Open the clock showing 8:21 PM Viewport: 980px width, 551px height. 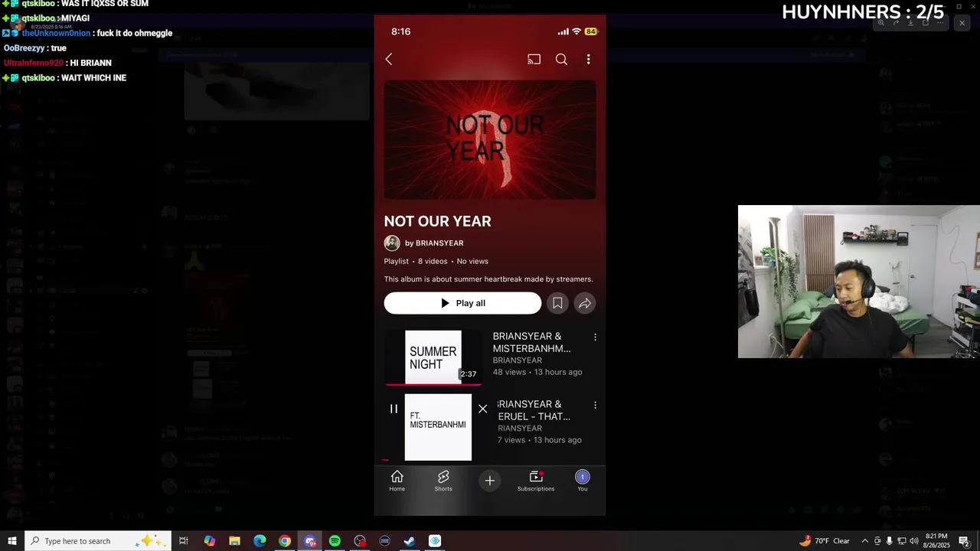click(x=936, y=541)
